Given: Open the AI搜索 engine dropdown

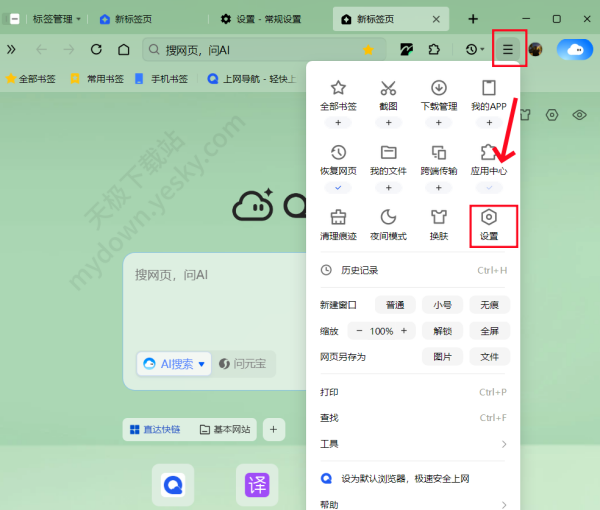Looking at the screenshot, I should click(x=176, y=364).
